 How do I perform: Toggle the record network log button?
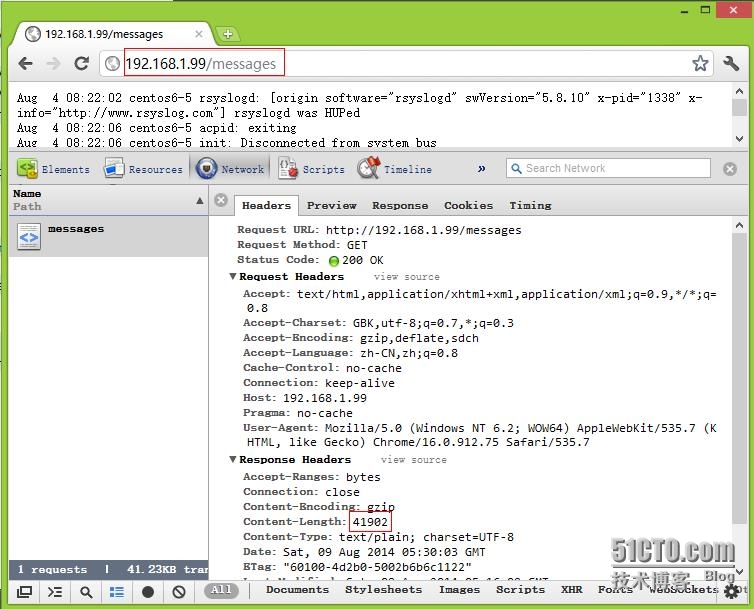pos(148,592)
